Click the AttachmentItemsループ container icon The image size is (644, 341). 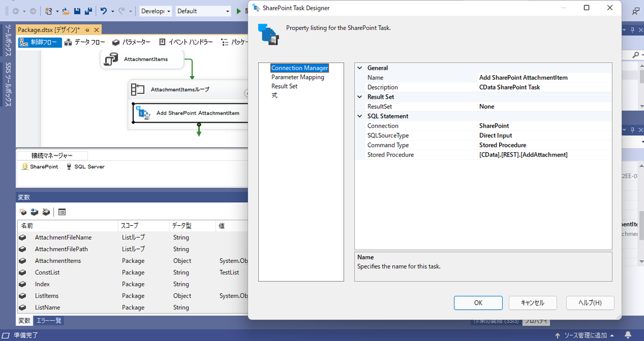point(138,90)
